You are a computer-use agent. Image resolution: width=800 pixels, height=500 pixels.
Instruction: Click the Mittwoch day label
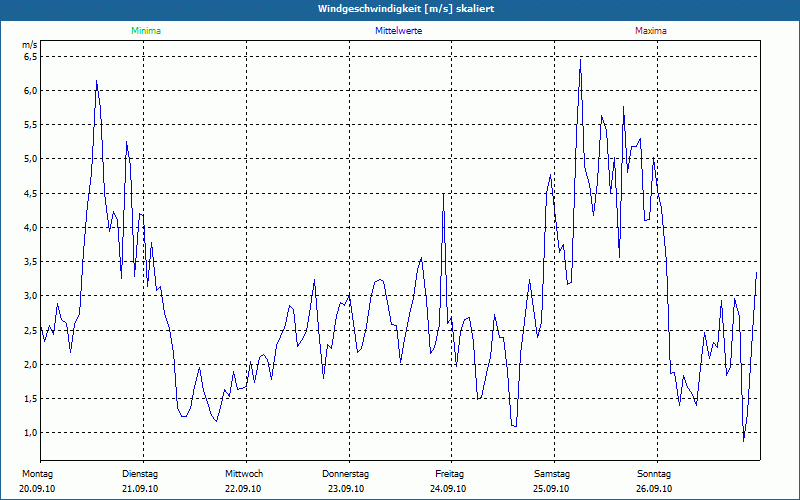[x=244, y=474]
